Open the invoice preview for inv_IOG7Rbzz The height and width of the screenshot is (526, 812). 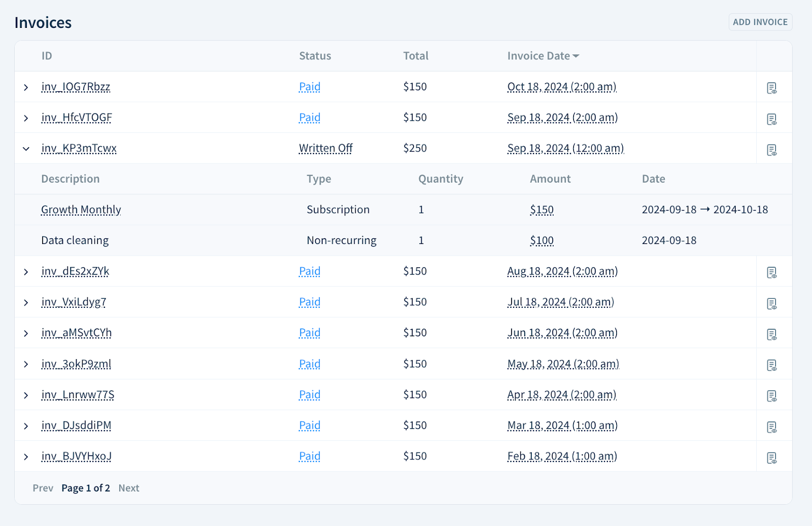point(772,88)
